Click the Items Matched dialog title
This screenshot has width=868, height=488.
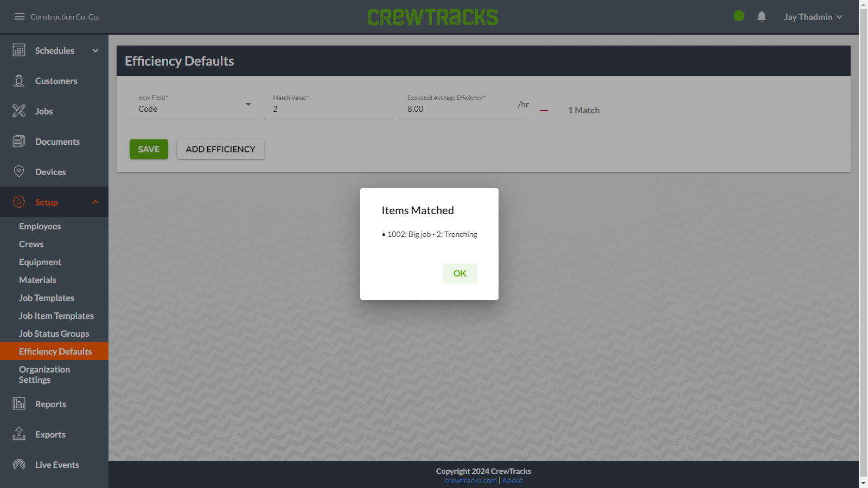click(418, 210)
